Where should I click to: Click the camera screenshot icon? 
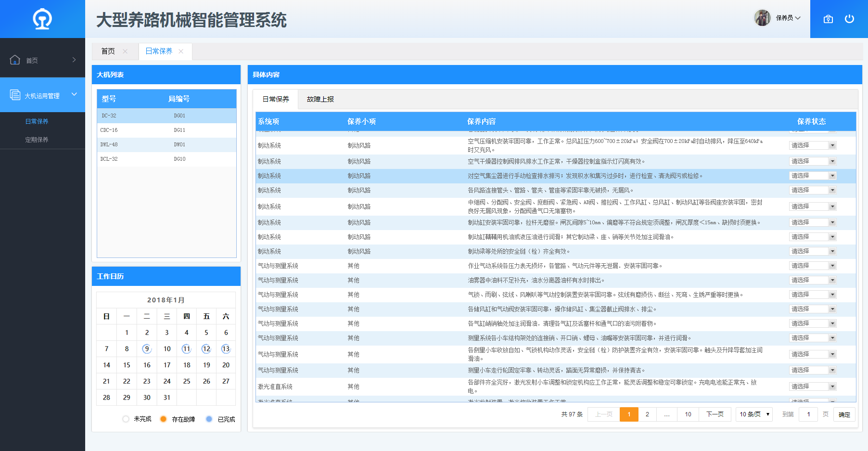pos(828,19)
